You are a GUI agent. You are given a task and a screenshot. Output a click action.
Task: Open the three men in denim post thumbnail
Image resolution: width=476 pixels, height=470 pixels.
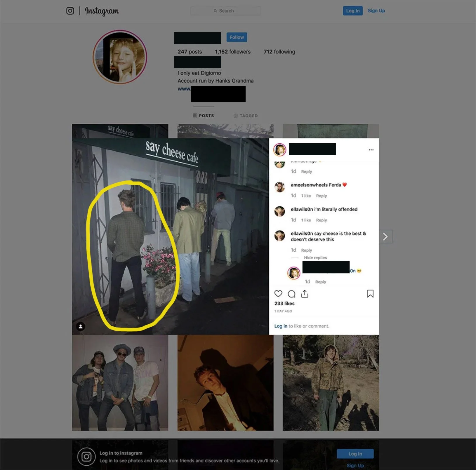click(120, 383)
